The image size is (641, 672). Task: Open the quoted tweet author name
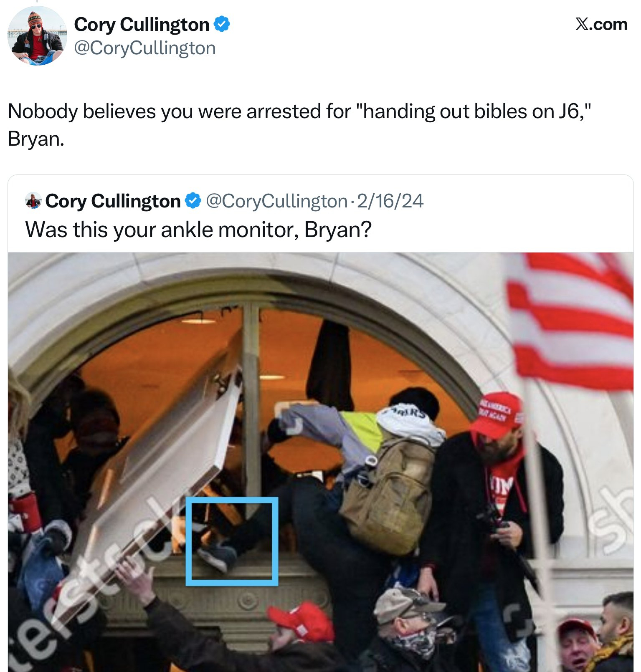[x=113, y=201]
